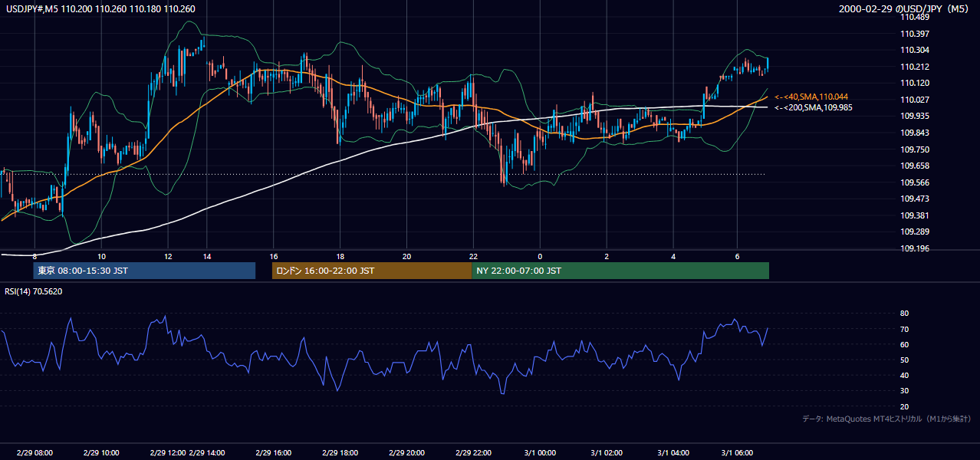Click price axis value 109.473
The image size is (980, 460).
pyautogui.click(x=914, y=199)
